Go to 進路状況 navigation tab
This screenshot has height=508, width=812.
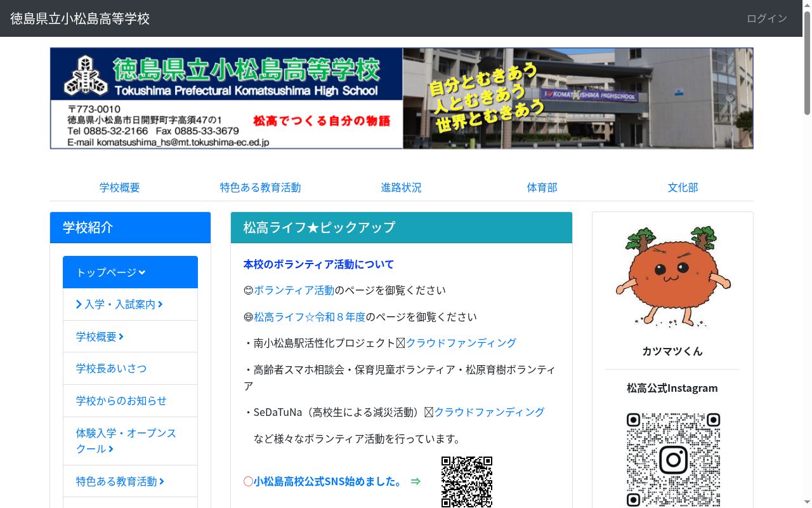pyautogui.click(x=401, y=187)
